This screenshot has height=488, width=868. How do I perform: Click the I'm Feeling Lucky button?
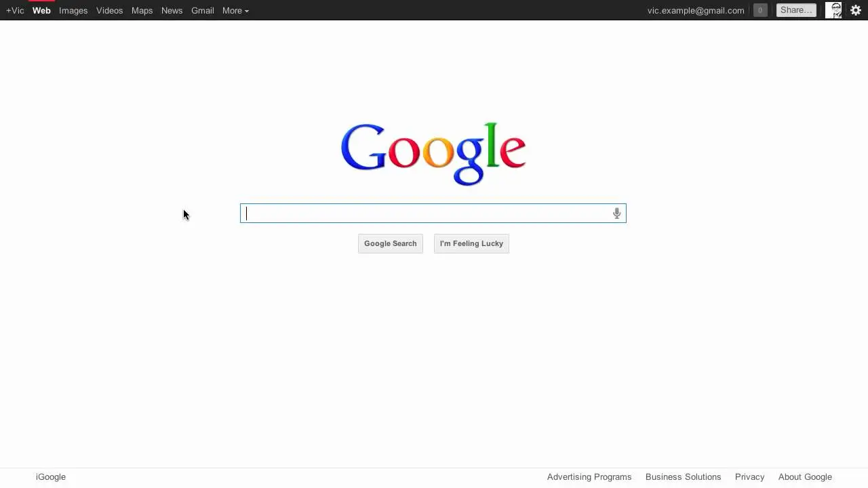(x=471, y=243)
